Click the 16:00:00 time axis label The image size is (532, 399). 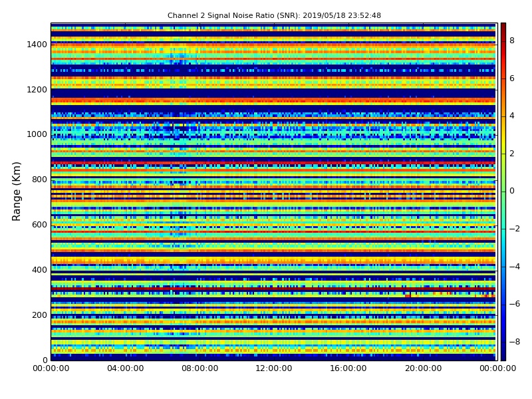click(348, 368)
